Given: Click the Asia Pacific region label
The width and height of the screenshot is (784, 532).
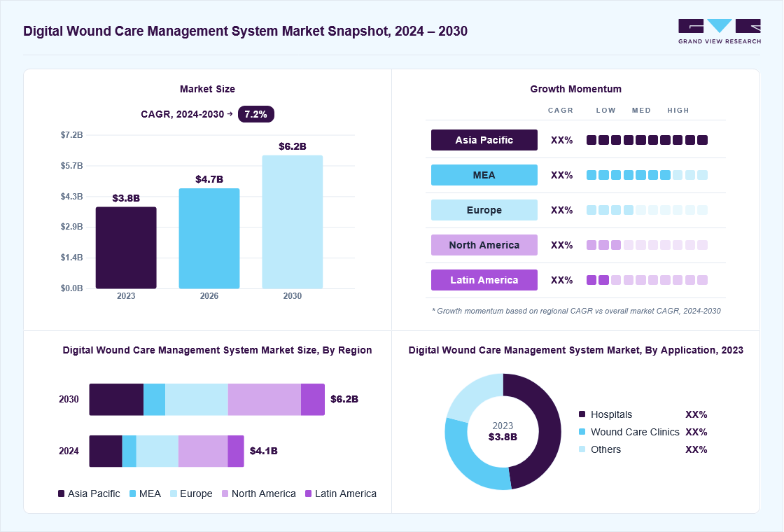Looking at the screenshot, I should 484,140.
